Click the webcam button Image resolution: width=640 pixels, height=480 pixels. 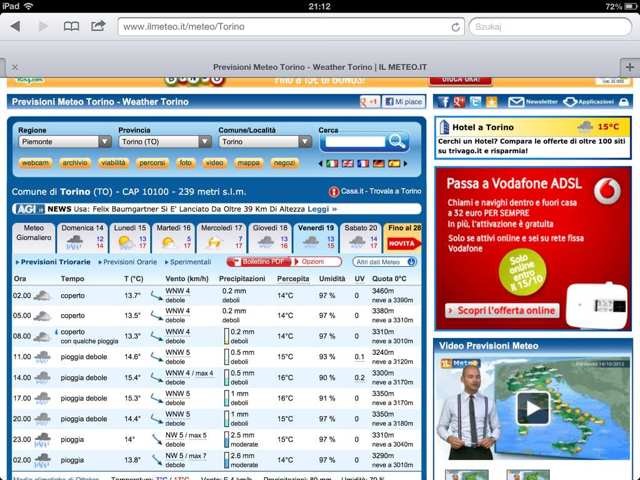pos(35,163)
